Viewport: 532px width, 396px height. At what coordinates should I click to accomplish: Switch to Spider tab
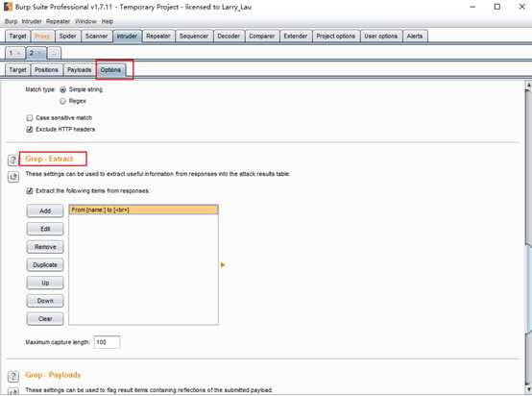[68, 36]
